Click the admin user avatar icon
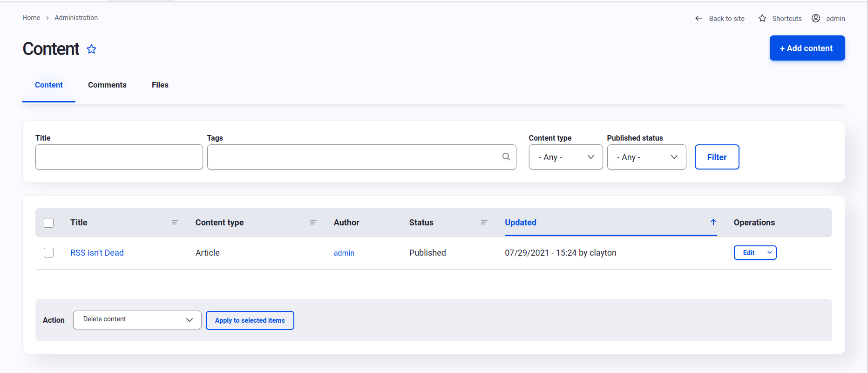The image size is (868, 373). (x=816, y=19)
